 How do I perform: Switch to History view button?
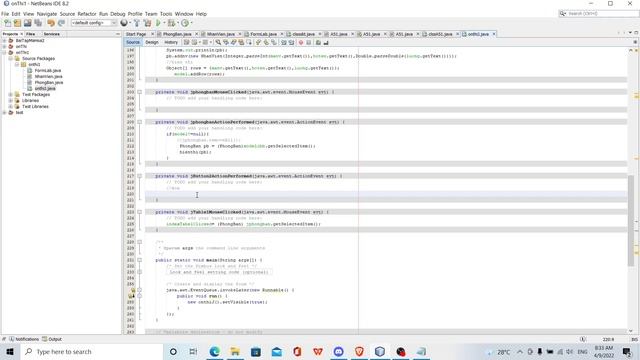(x=171, y=42)
